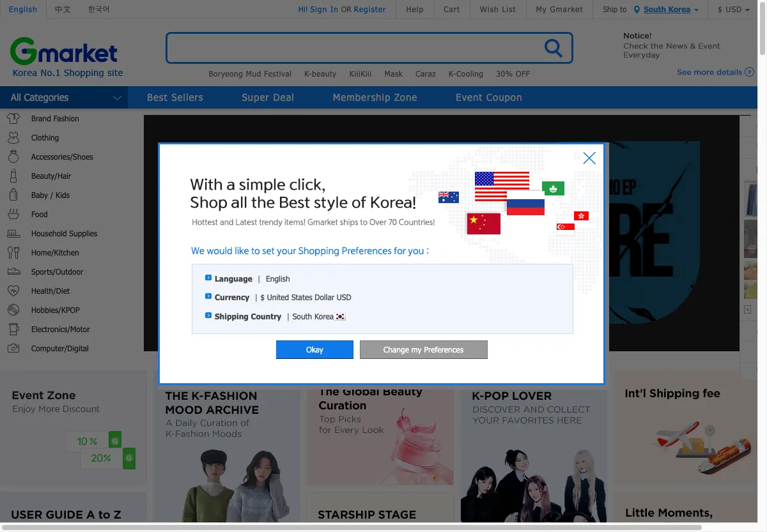Click the Gmarket logo
767x532 pixels.
[x=64, y=52]
